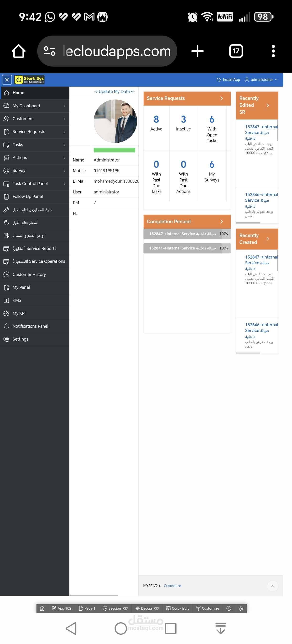Click the Customers people icon

pos(6,119)
